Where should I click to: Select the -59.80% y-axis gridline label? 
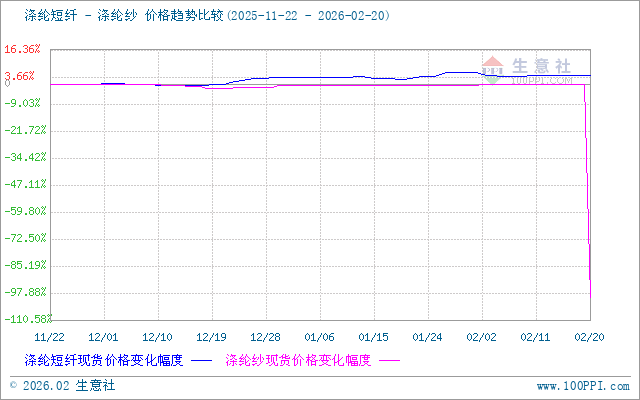pos(22,211)
